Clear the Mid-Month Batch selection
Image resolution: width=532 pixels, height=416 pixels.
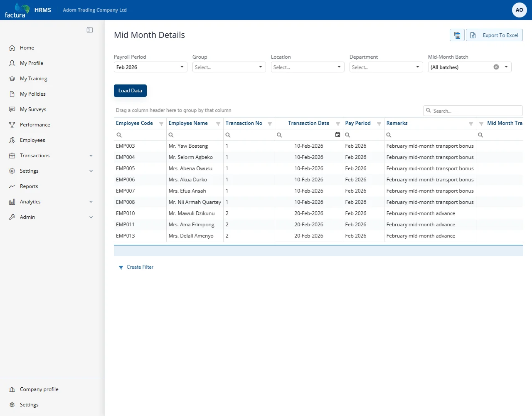click(x=496, y=67)
